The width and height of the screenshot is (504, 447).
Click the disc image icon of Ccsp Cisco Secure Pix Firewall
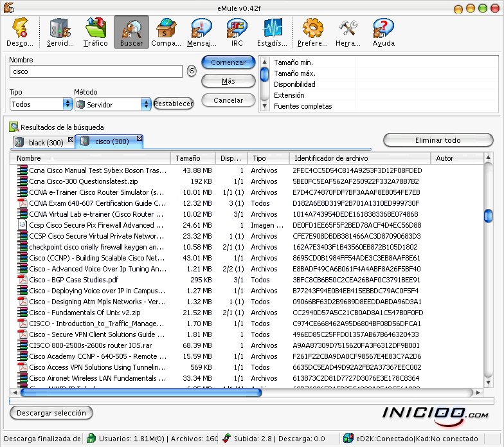point(22,225)
